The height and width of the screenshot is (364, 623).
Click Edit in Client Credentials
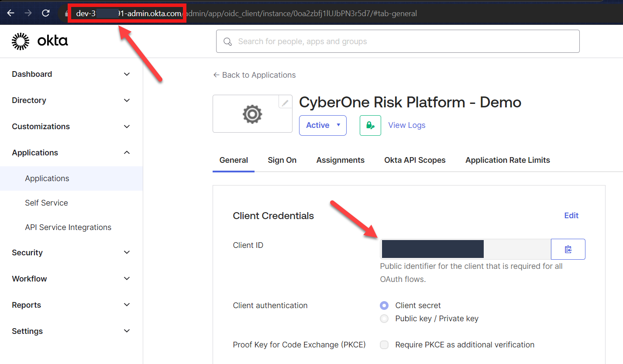tap(571, 216)
